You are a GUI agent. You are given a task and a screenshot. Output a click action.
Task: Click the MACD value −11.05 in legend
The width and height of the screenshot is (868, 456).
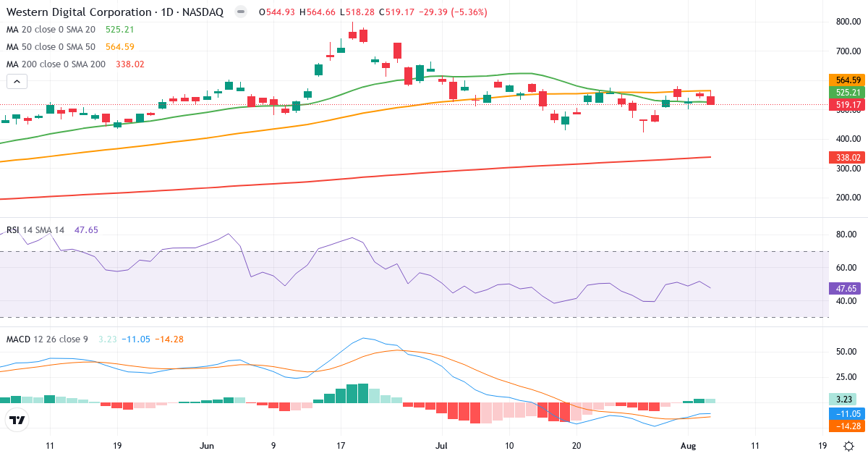135,339
